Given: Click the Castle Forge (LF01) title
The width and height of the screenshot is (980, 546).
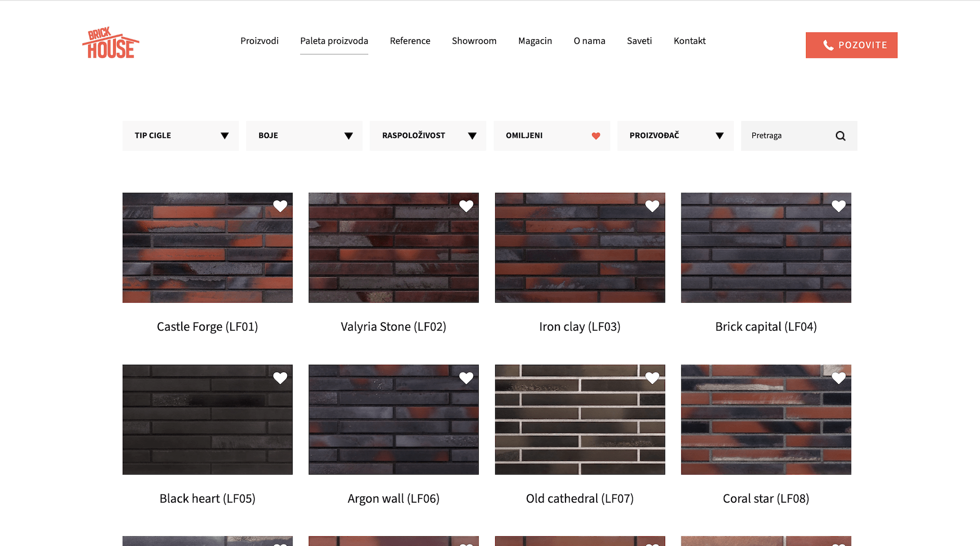Looking at the screenshot, I should (x=207, y=327).
